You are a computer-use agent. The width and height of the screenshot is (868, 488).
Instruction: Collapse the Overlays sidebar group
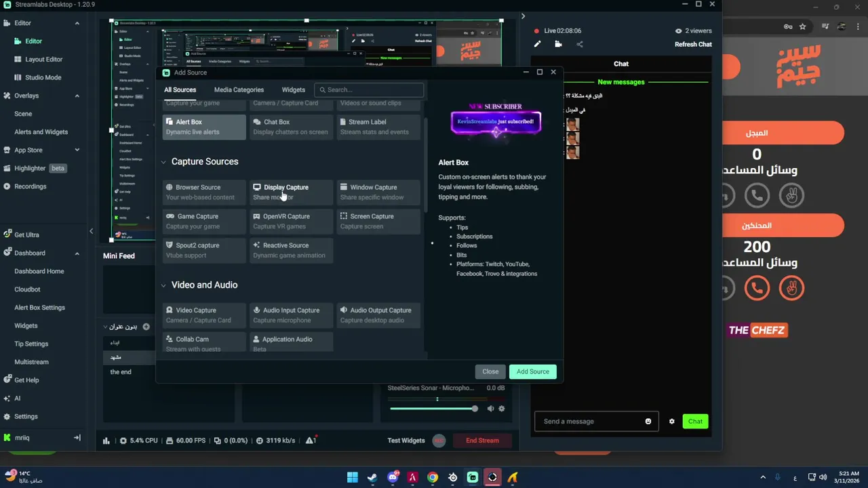77,96
